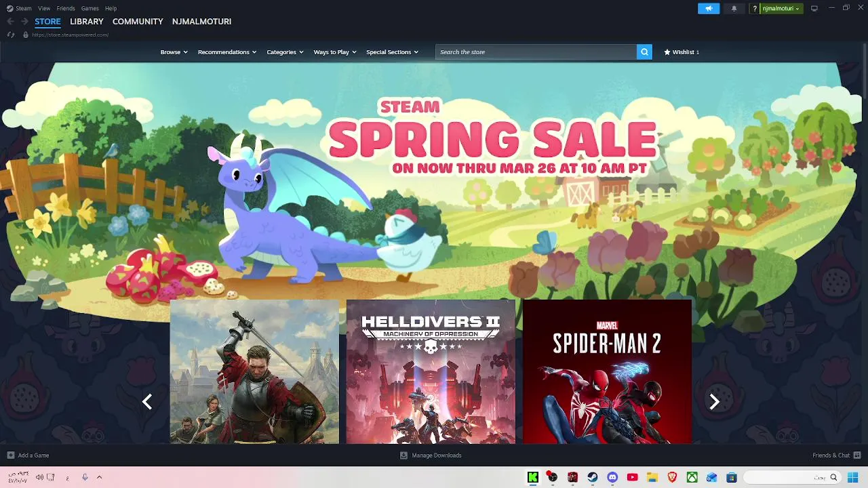Image resolution: width=868 pixels, height=488 pixels.
Task: Go forward with the right arrow navigation icon
Action: coord(24,21)
